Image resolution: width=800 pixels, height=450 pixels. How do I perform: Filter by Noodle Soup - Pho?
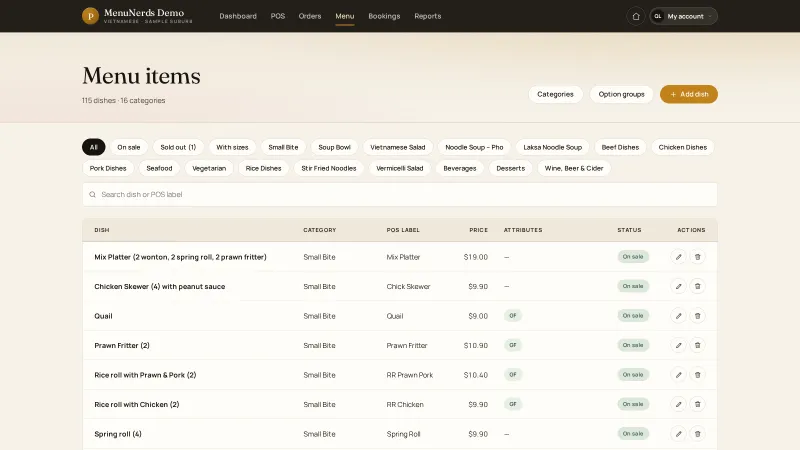474,147
